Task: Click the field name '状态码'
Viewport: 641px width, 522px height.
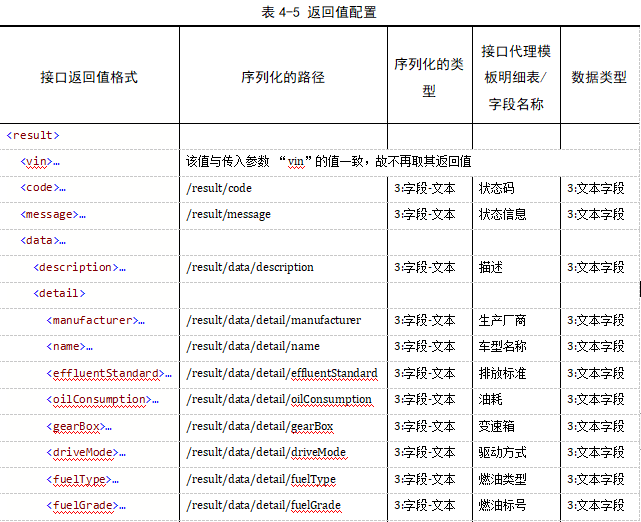Action: (496, 188)
